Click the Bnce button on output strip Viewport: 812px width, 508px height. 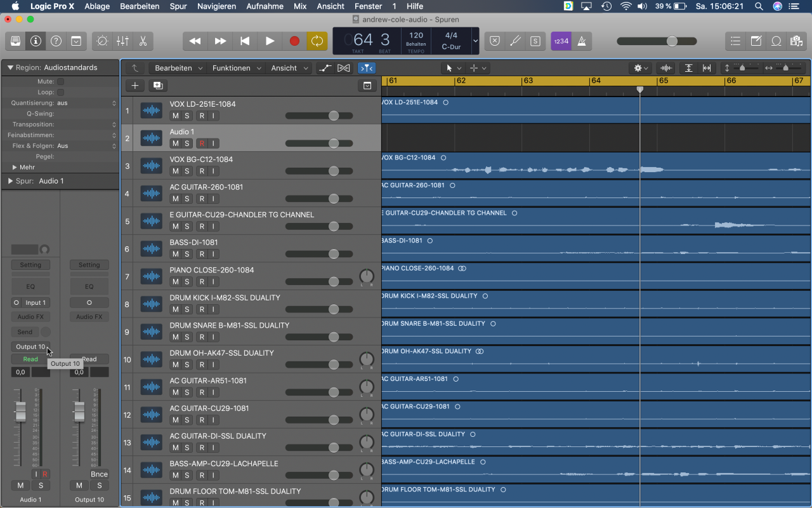[99, 474]
